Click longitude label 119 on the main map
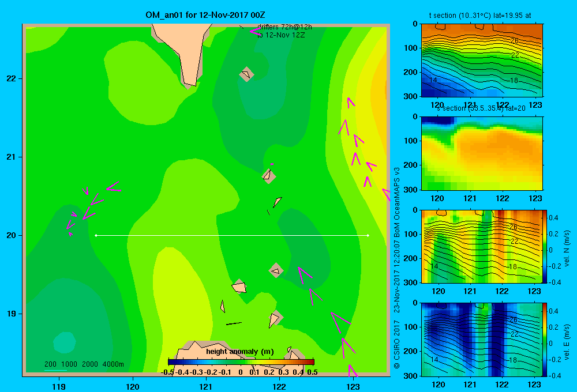577x392 pixels. [x=59, y=386]
